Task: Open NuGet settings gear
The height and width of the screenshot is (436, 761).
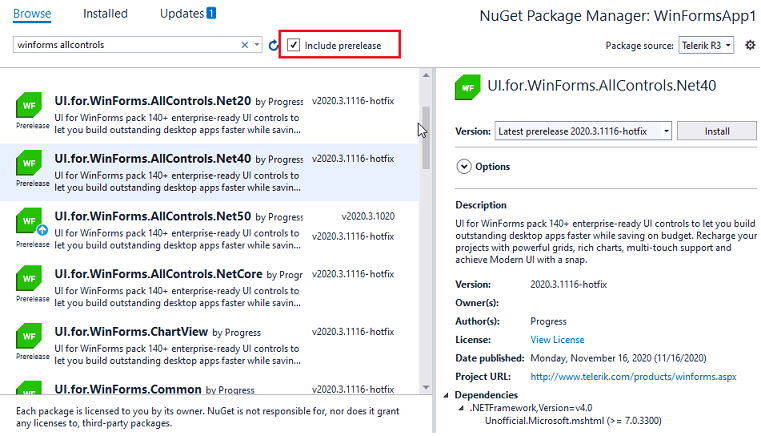Action: (x=750, y=45)
